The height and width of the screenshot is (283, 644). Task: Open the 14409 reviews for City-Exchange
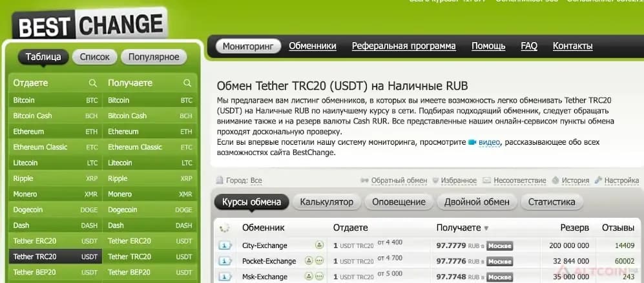(x=624, y=246)
